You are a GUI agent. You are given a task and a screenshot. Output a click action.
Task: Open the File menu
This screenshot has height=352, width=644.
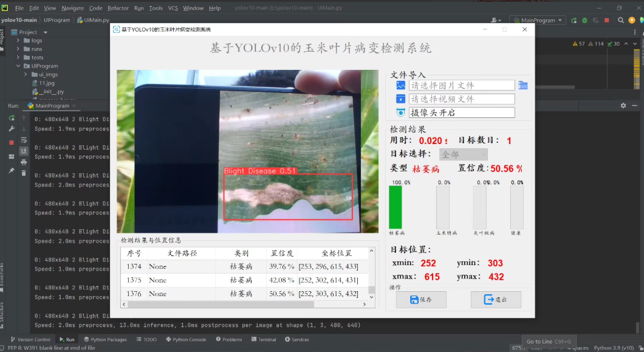click(x=19, y=8)
